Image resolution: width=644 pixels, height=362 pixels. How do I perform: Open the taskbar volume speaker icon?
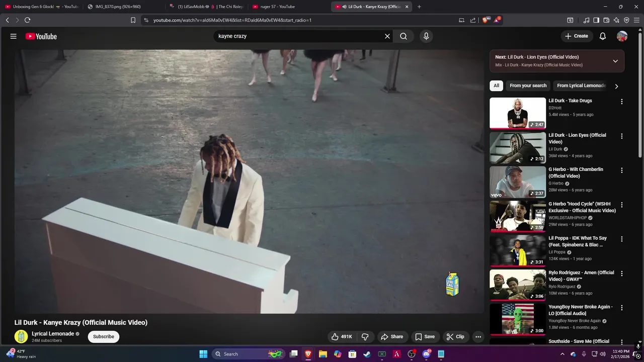(x=602, y=354)
